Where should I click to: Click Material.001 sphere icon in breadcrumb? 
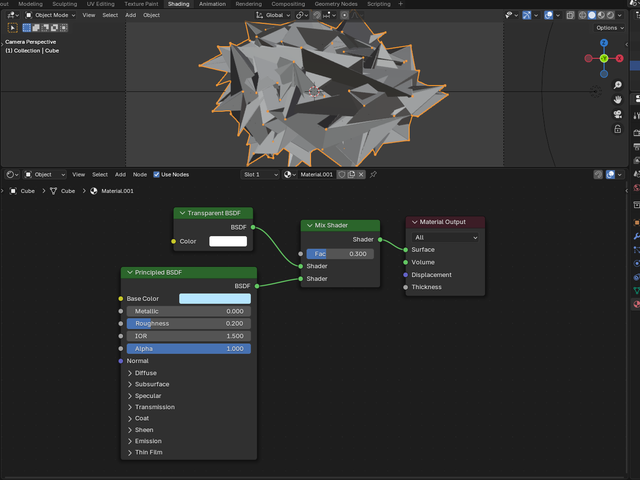(93, 191)
